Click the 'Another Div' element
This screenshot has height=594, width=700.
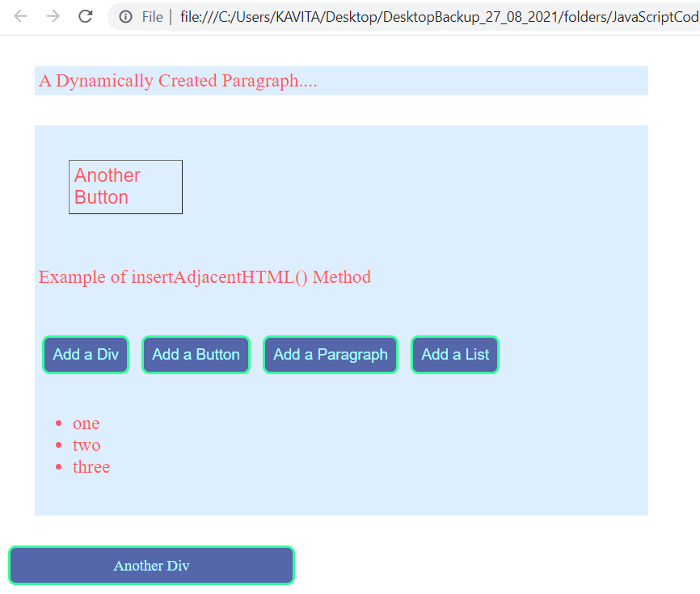(x=151, y=566)
